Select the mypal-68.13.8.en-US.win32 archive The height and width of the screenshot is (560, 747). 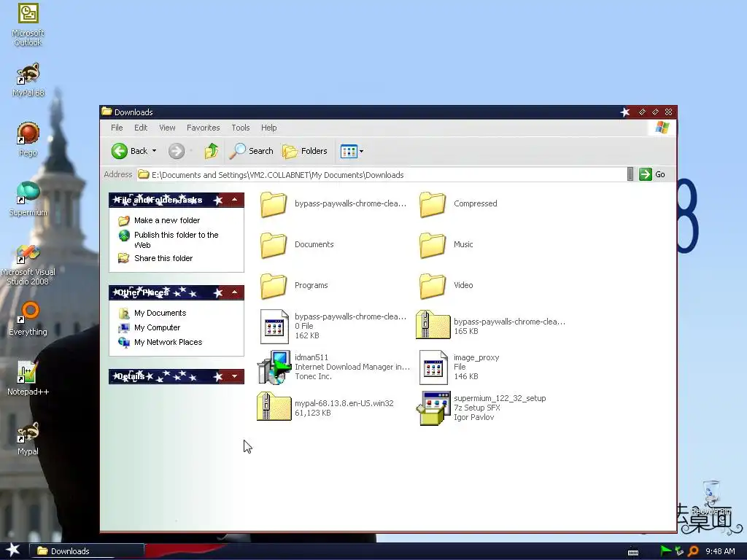(x=325, y=407)
